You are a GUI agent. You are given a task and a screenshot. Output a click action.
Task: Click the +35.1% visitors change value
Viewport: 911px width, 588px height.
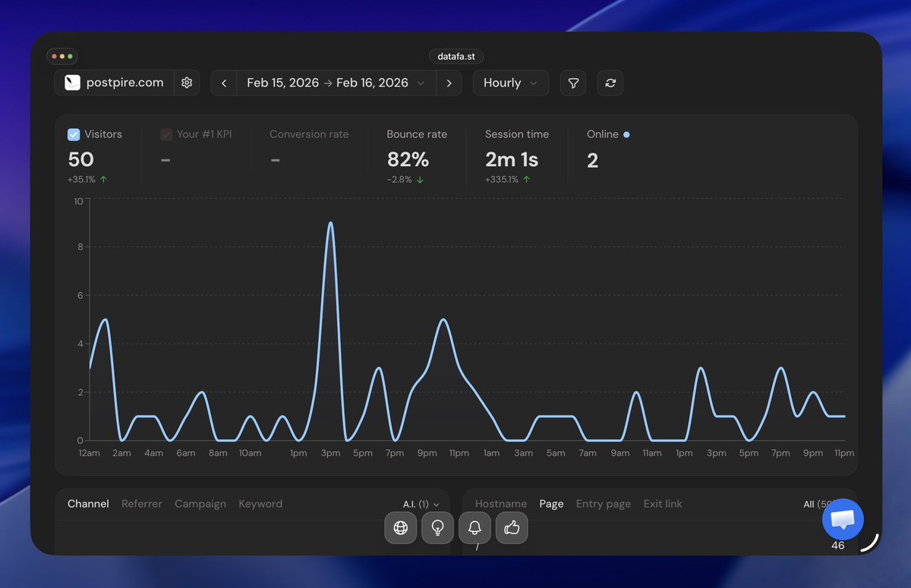pyautogui.click(x=82, y=180)
